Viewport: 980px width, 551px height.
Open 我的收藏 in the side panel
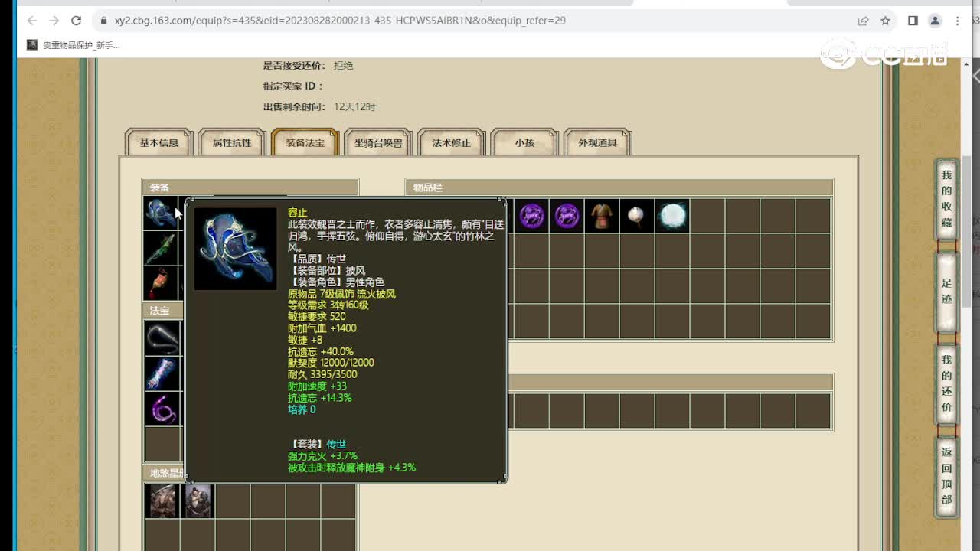947,199
